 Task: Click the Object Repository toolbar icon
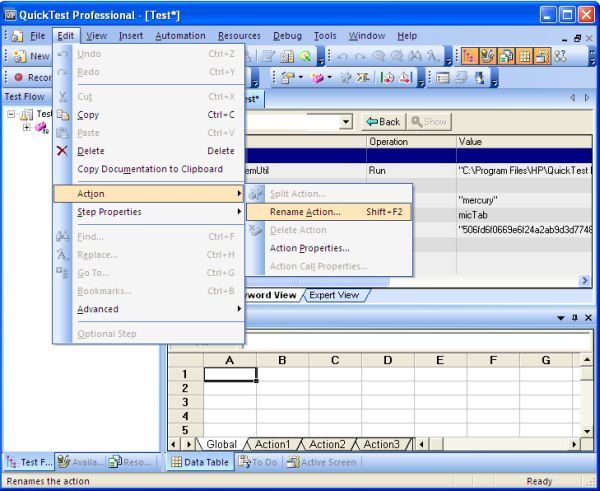coord(287,56)
